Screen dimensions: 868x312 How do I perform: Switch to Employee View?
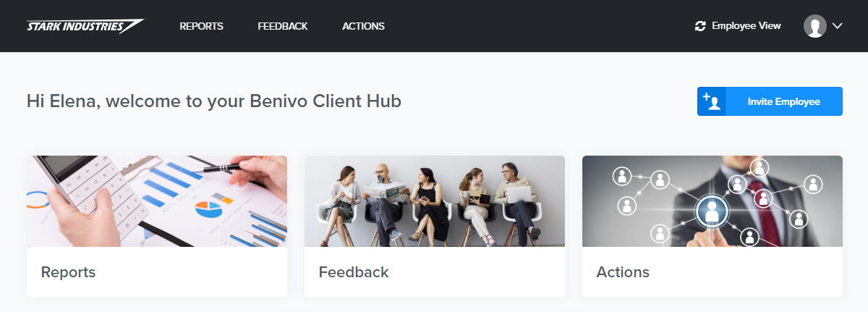[x=738, y=26]
